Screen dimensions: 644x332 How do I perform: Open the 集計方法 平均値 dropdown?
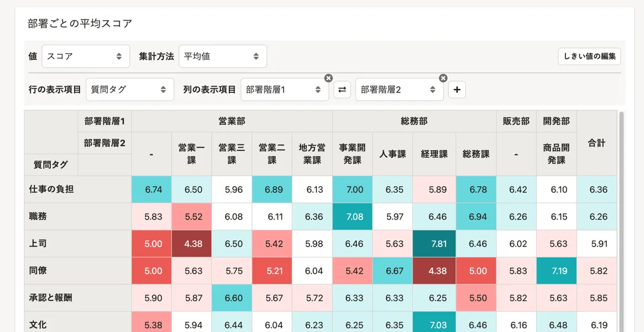222,56
